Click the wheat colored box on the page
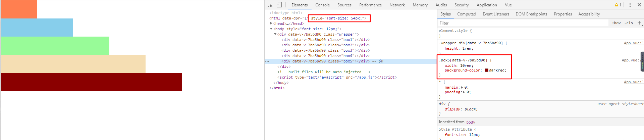Viewport: 644px width, 140px height. pos(73,64)
